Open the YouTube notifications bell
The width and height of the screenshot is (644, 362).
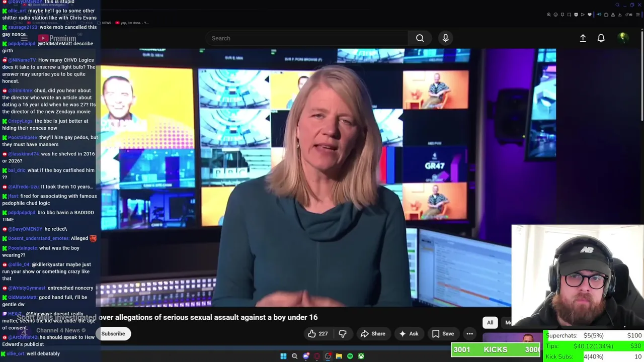[601, 38]
